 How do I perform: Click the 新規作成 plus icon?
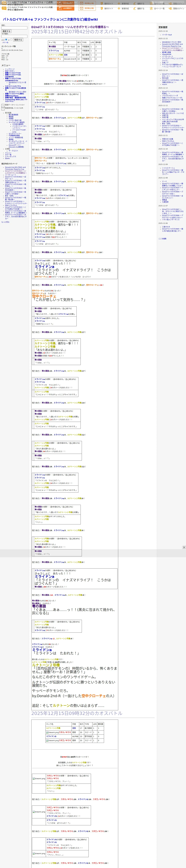118,8
